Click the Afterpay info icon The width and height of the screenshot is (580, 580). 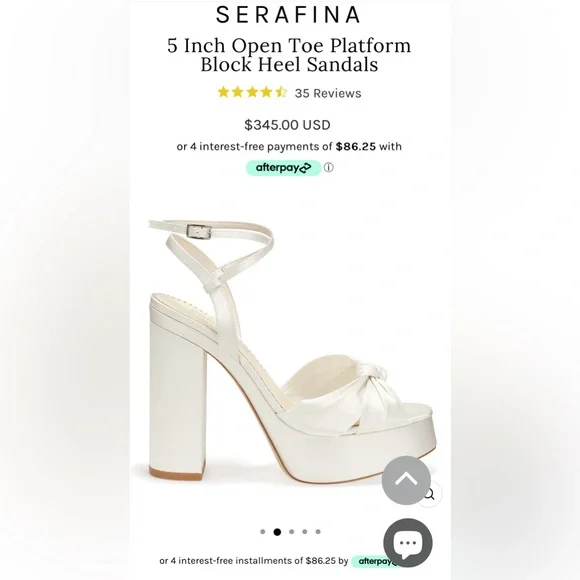pos(328,168)
